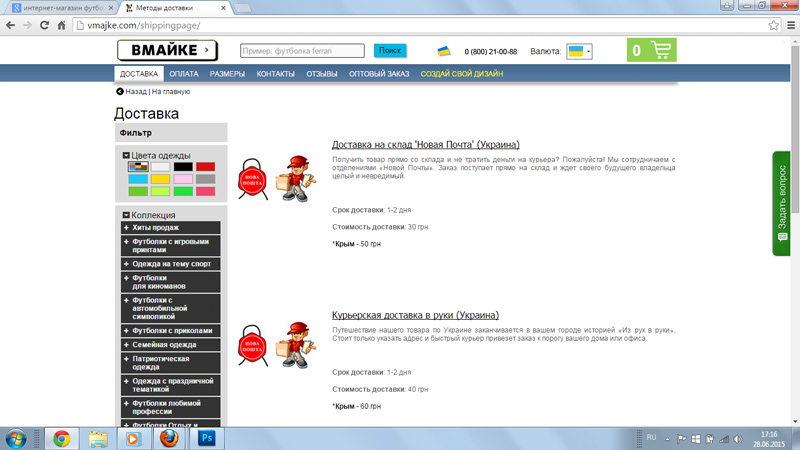
Task: Click Новая Почта logo in first delivery block
Action: pos(253,179)
